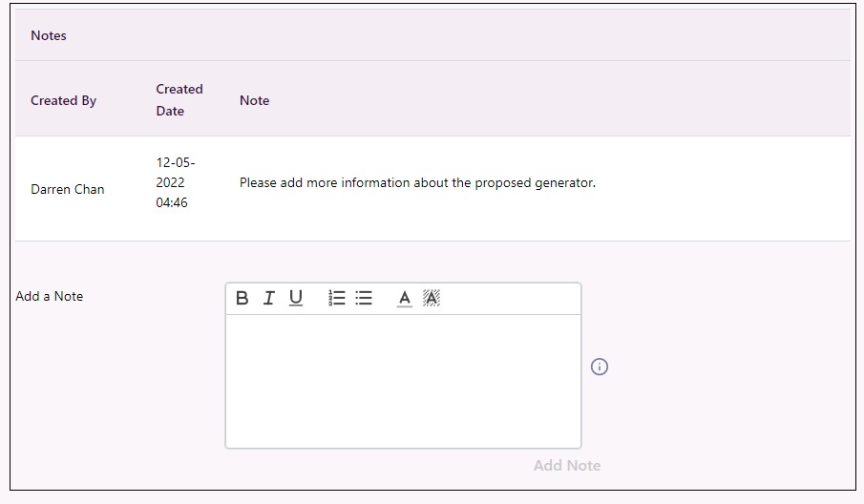The height and width of the screenshot is (504, 864).
Task: Open the text highlight color picker
Action: pyautogui.click(x=432, y=298)
